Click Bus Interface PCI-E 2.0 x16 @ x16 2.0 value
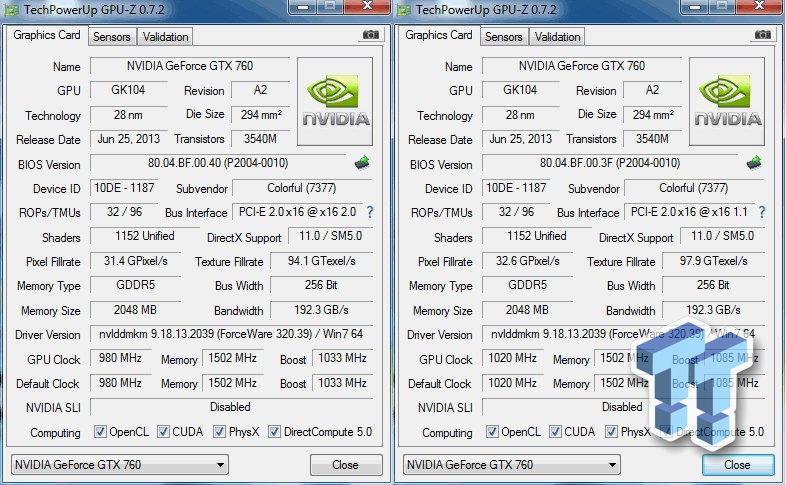The image size is (786, 485). (x=298, y=212)
